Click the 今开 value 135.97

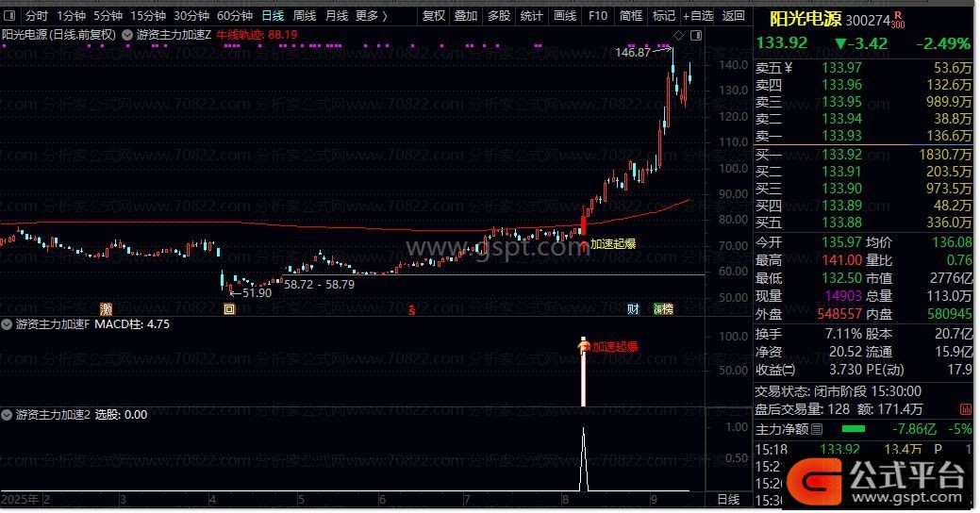click(841, 241)
